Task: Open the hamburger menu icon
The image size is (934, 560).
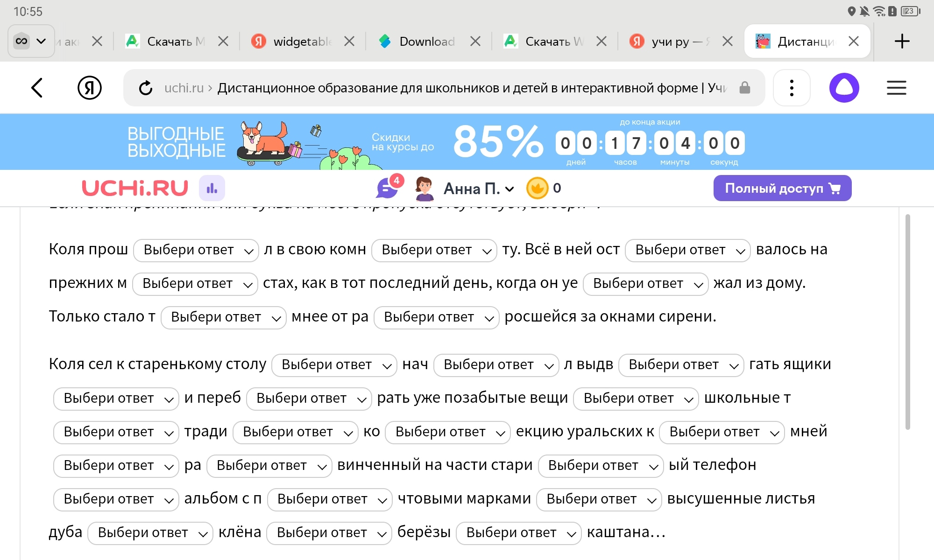Action: pos(896,88)
